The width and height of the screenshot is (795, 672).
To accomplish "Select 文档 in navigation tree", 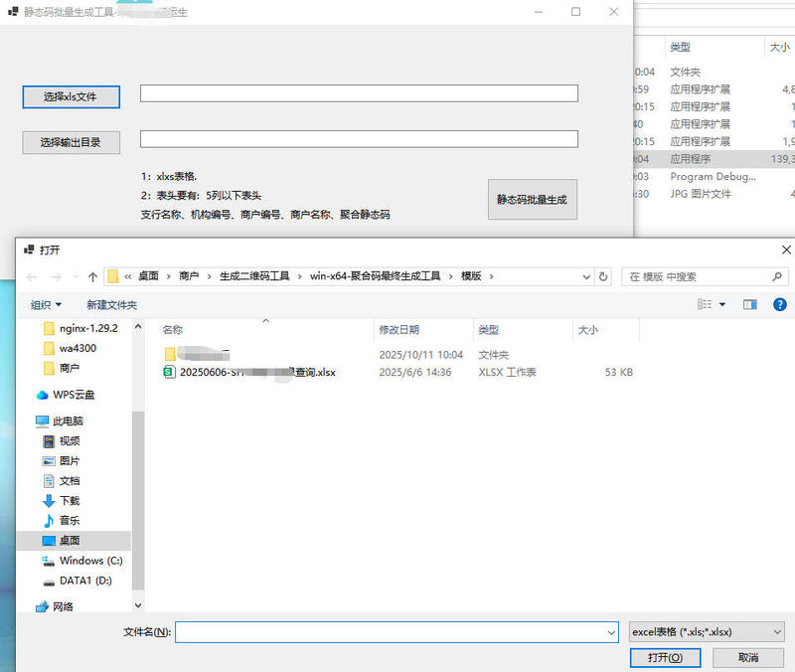I will 62,481.
